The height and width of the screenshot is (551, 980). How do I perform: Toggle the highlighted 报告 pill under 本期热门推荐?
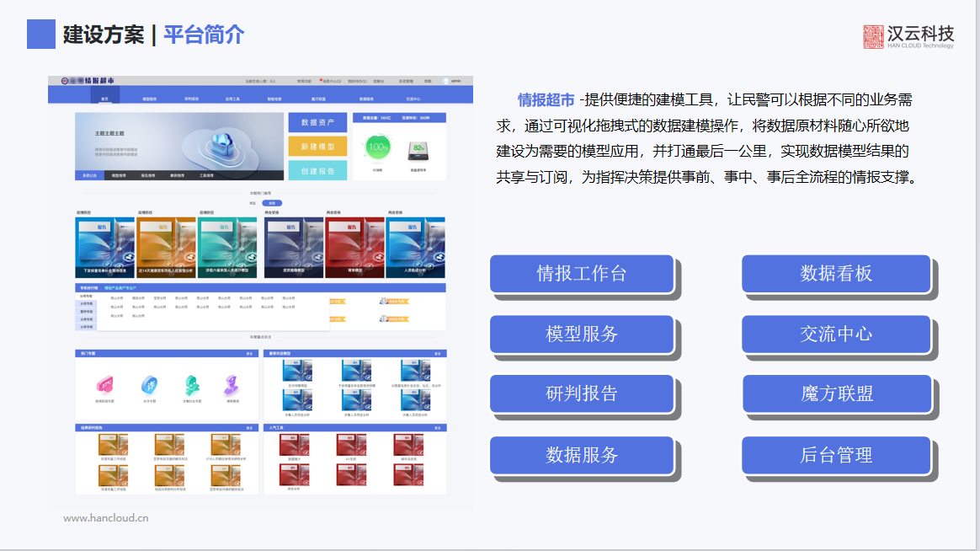[x=271, y=203]
